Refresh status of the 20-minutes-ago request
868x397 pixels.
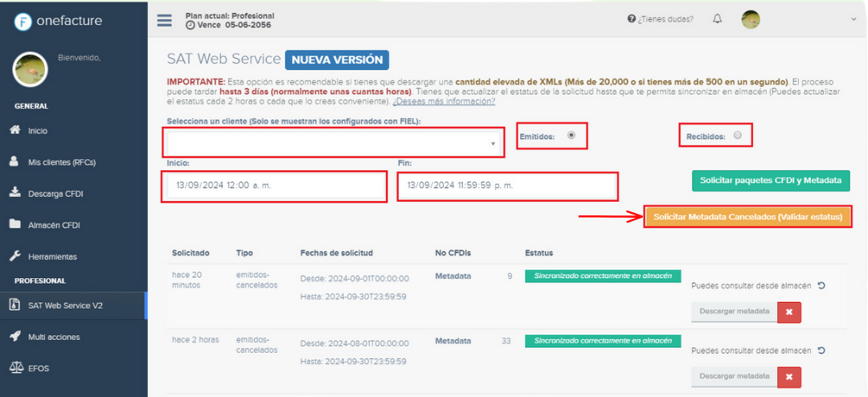click(822, 286)
